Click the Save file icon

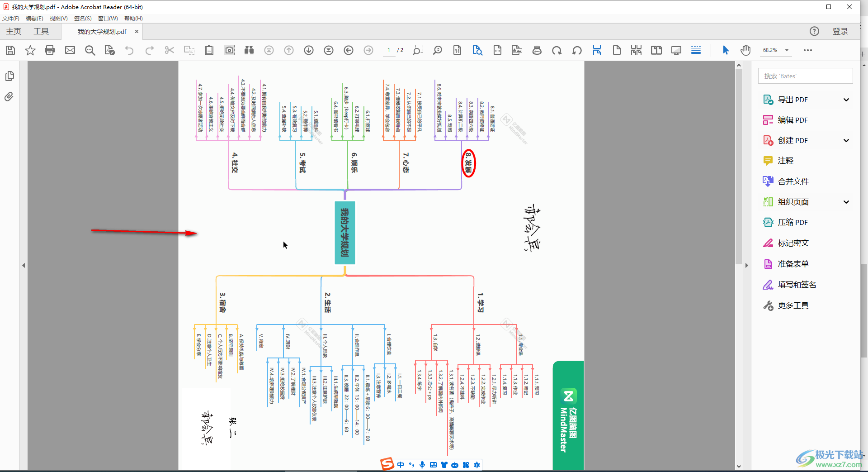click(10, 50)
